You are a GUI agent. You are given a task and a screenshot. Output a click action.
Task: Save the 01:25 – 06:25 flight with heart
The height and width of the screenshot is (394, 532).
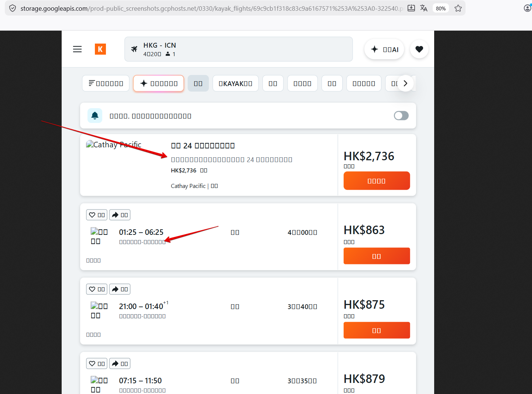pyautogui.click(x=97, y=215)
